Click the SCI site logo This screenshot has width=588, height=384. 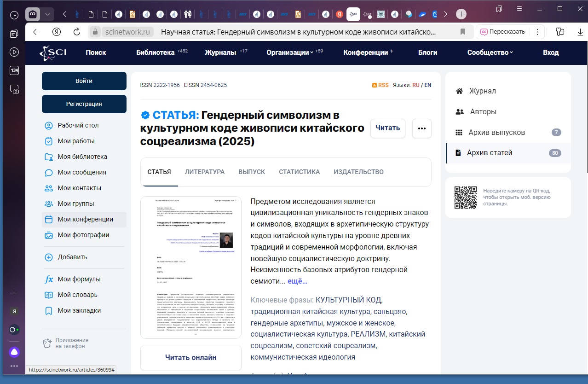53,52
